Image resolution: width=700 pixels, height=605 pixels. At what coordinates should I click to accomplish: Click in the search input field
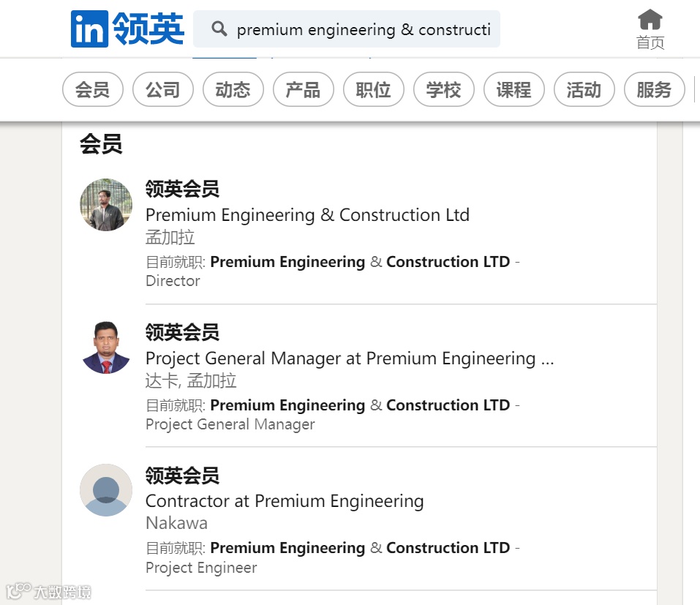364,29
